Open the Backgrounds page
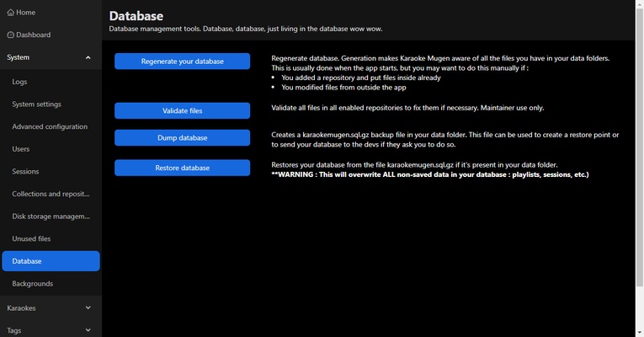This screenshot has width=644, height=337. pos(51,284)
